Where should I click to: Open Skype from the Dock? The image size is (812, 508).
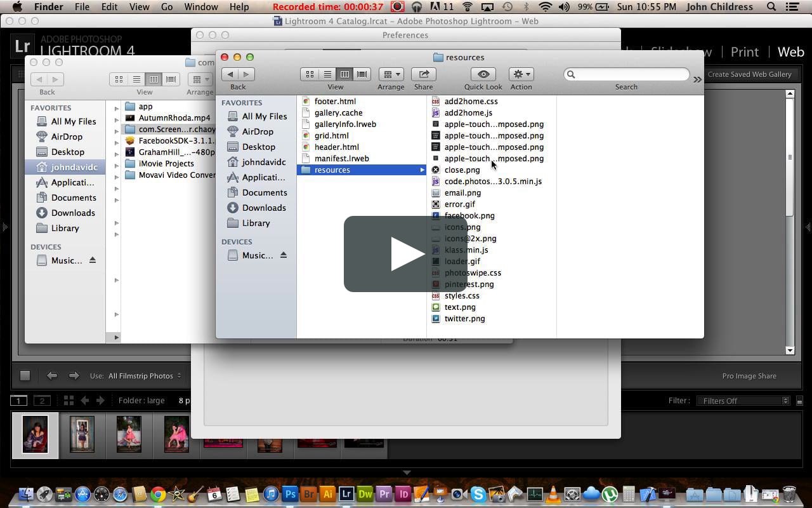tap(478, 494)
